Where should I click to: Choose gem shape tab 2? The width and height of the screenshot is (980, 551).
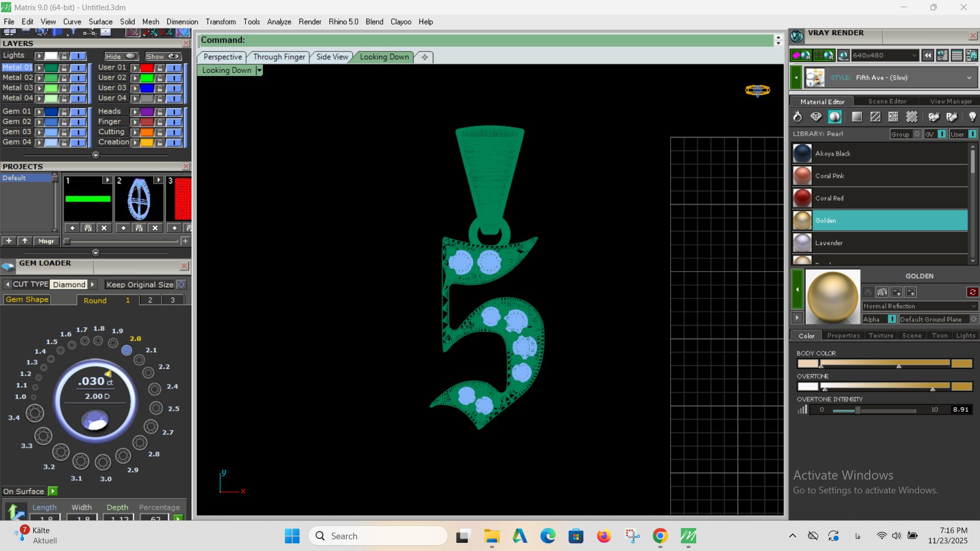(x=150, y=300)
